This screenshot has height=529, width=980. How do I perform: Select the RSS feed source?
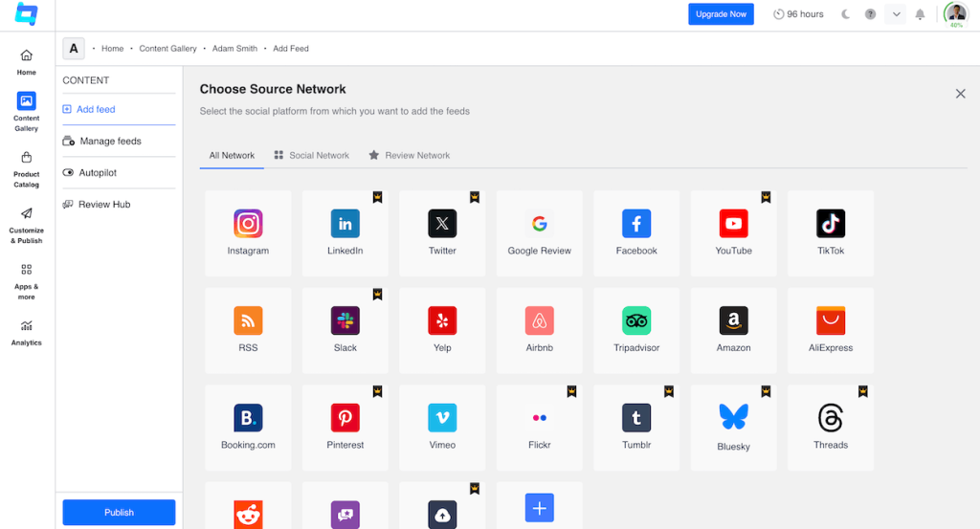248,330
